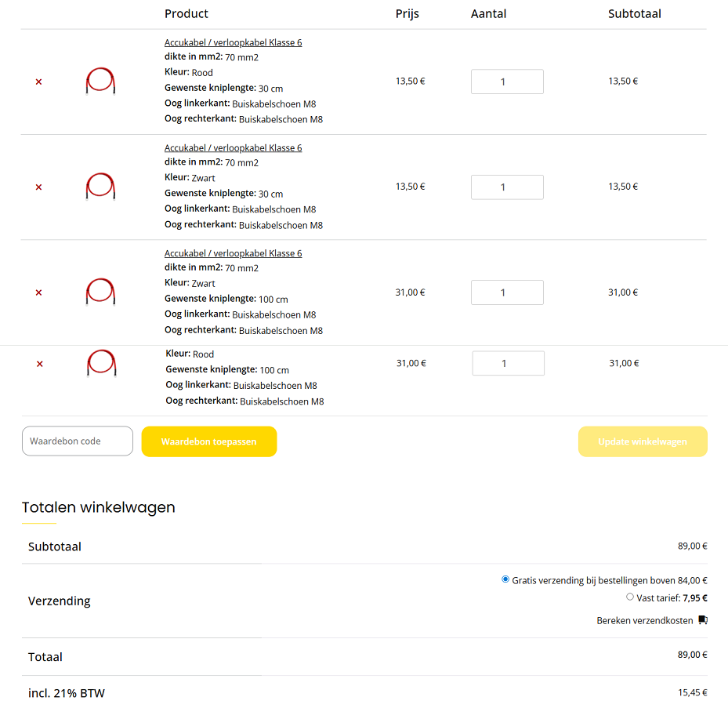
Task: Focus the Waardebon code field
Action: [78, 441]
